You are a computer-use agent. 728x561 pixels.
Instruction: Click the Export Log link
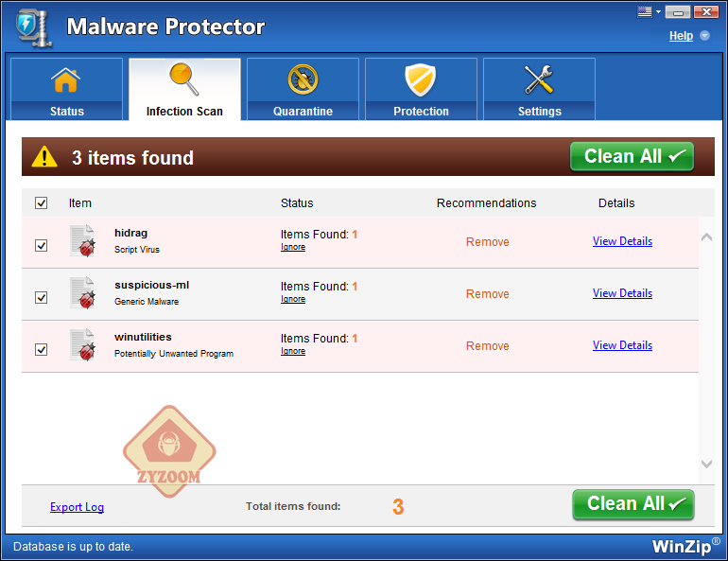(77, 507)
